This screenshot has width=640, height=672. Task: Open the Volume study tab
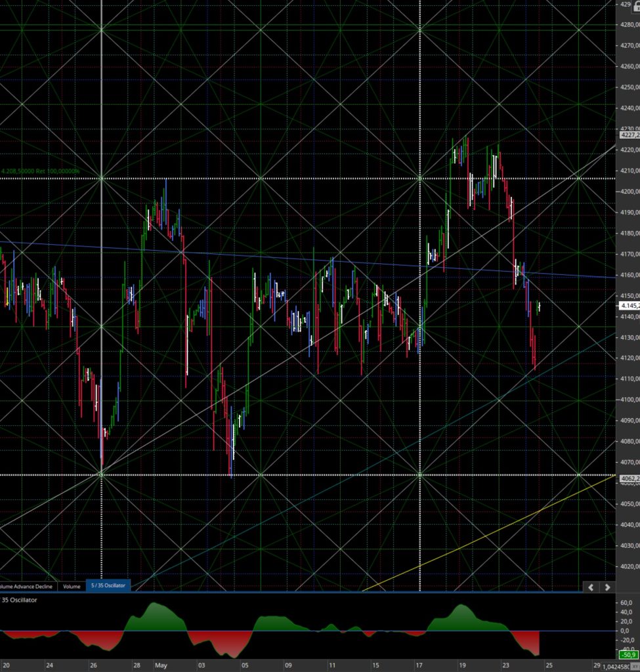pos(72,586)
